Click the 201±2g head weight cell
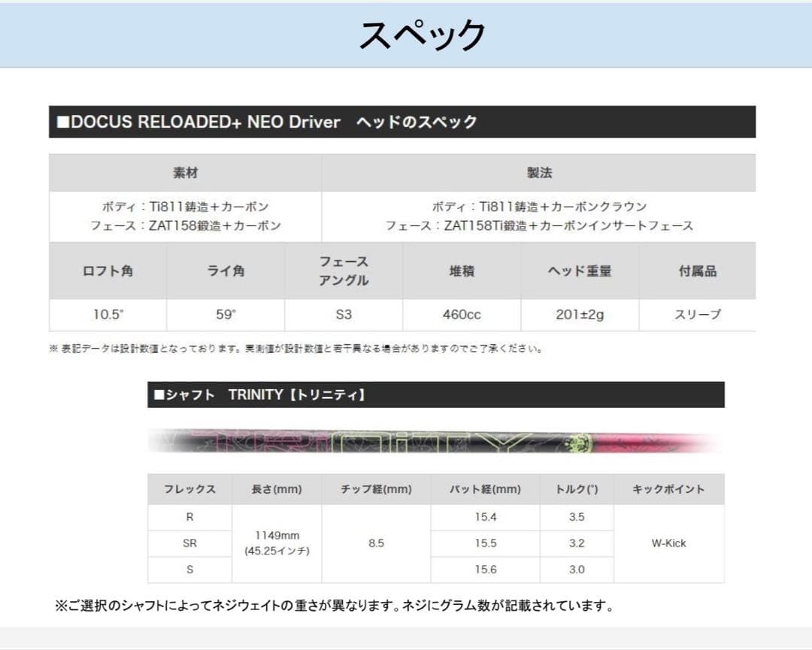 point(578,315)
